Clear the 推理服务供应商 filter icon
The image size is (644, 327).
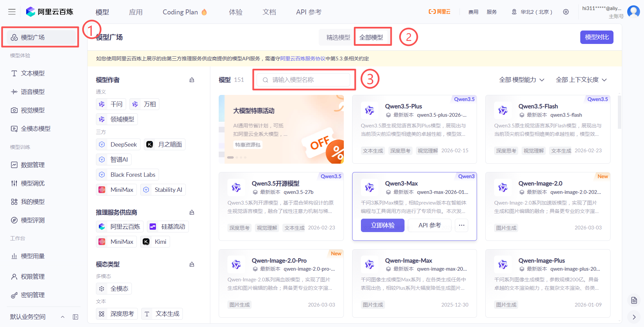point(192,212)
